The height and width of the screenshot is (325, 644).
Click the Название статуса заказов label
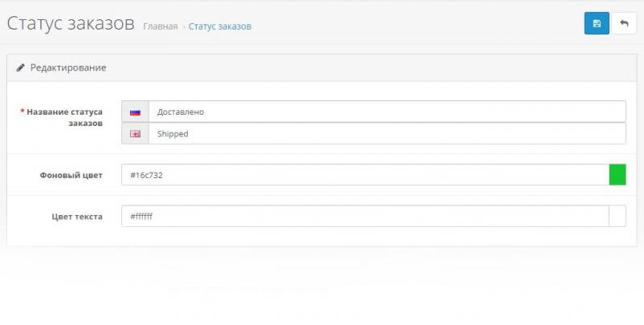[64, 118]
